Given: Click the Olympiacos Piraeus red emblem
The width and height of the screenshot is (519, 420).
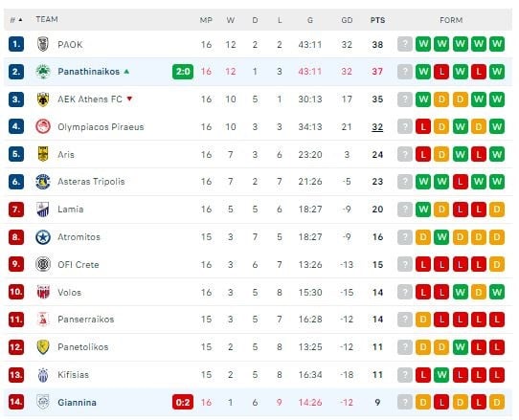Looking at the screenshot, I should [x=43, y=126].
